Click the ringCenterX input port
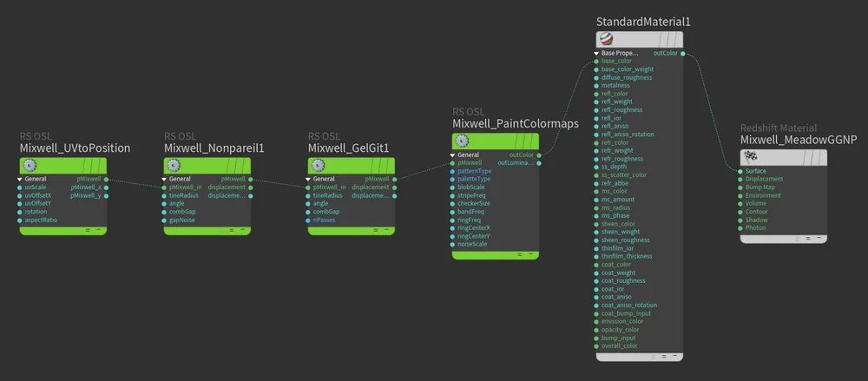This screenshot has width=868, height=381. [x=452, y=228]
